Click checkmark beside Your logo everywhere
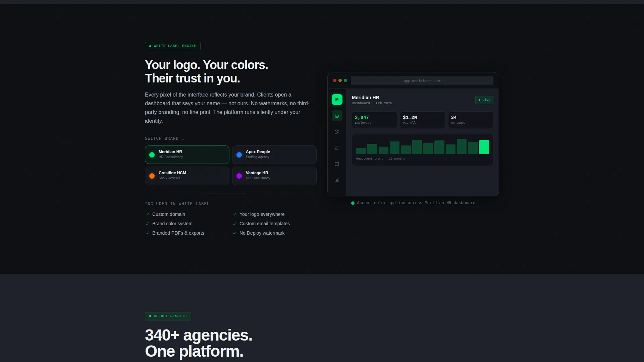 [234, 214]
